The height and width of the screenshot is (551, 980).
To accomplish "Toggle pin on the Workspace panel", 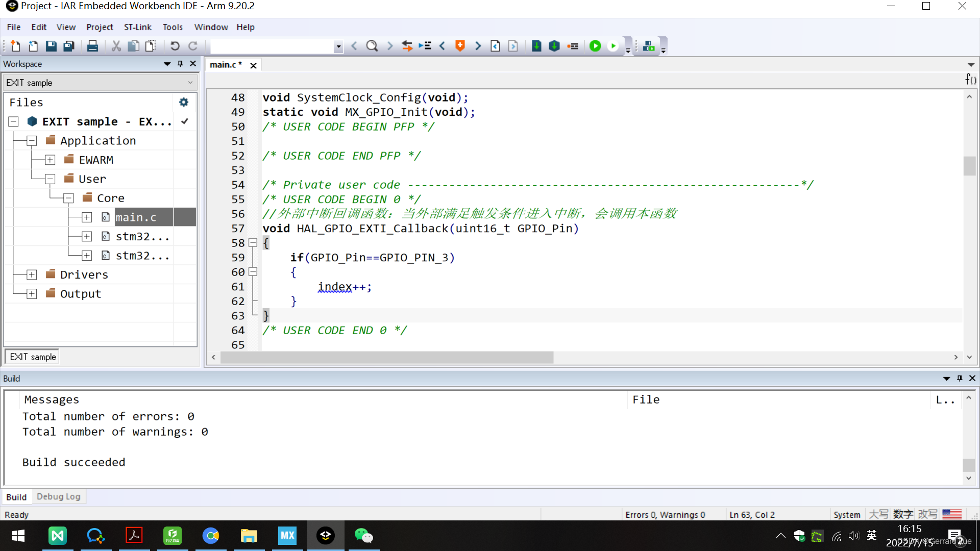I will point(180,64).
